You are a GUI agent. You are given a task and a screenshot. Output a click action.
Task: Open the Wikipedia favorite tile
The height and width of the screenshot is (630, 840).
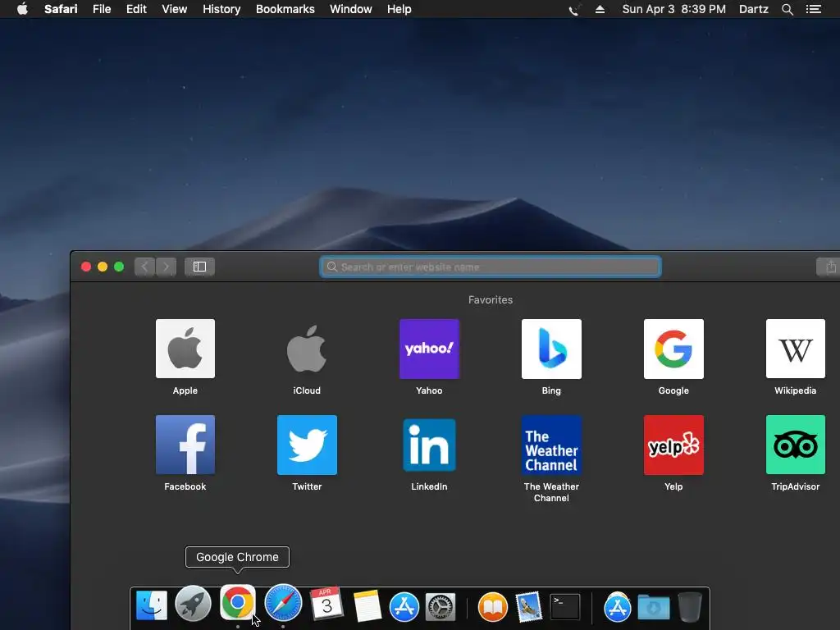coord(796,349)
